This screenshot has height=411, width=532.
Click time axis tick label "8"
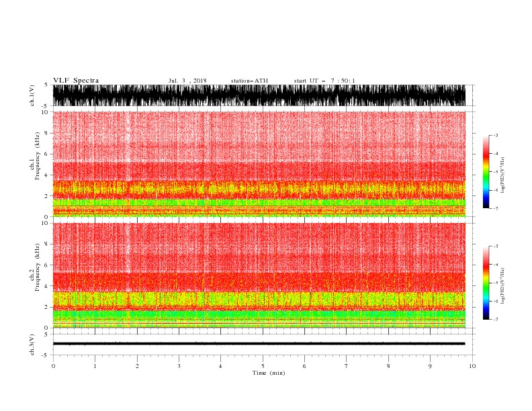[388, 366]
